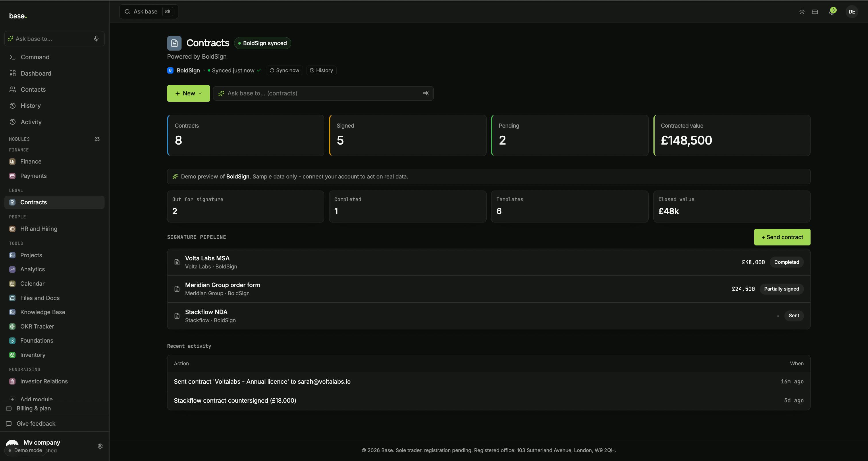
Task: Click the OKR Tracker icon
Action: (12, 326)
